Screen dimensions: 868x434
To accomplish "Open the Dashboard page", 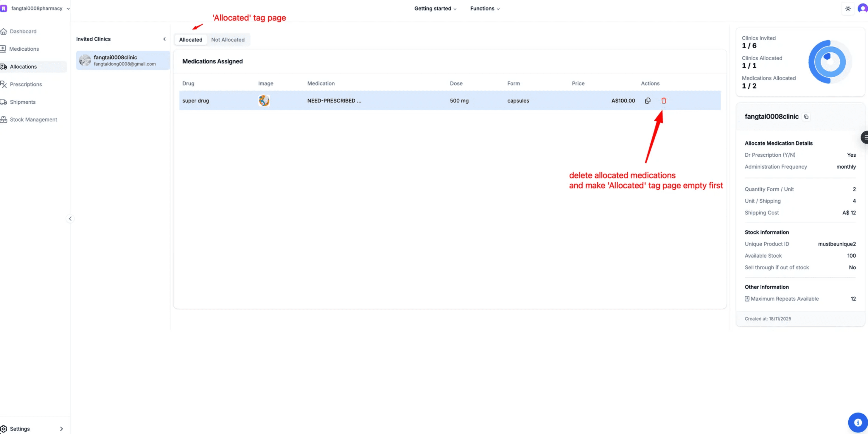I will [23, 31].
